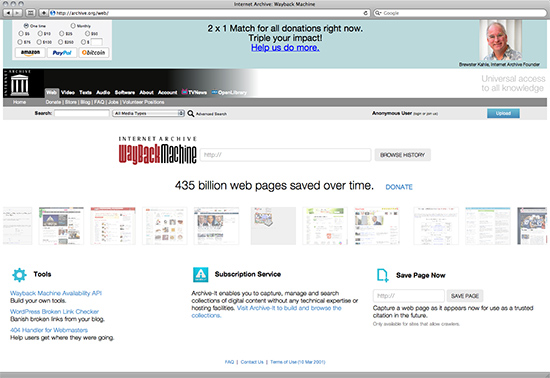The image size is (550, 378).
Task: Open the Audio tab
Action: [103, 93]
